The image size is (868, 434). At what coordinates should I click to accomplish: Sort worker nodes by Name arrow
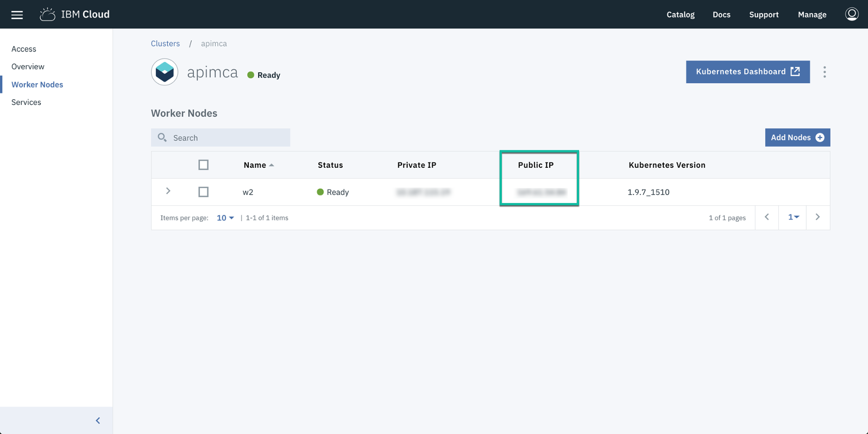tap(272, 165)
